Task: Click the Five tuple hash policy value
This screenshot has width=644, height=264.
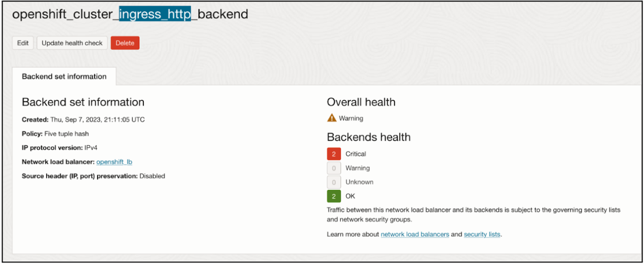Action: (x=70, y=134)
